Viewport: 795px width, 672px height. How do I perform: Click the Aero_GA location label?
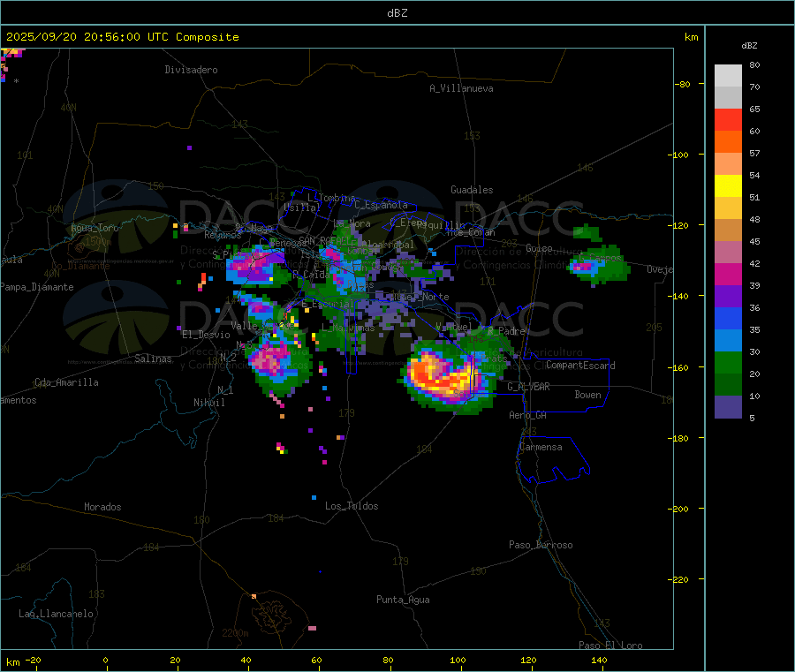click(528, 415)
